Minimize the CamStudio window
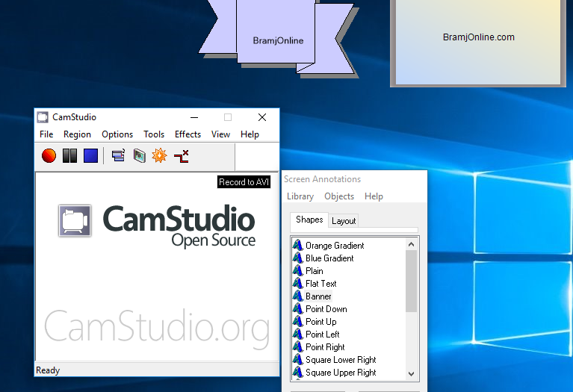The image size is (573, 392). (194, 117)
